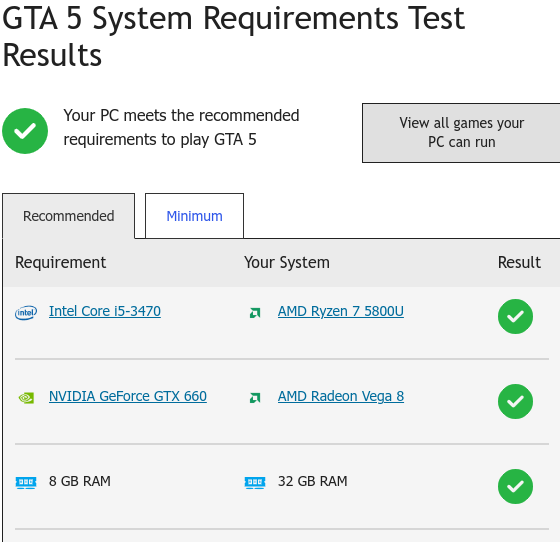Click the AMD logo icon beside Radeon Vega 8
The height and width of the screenshot is (542, 560).
tap(255, 398)
